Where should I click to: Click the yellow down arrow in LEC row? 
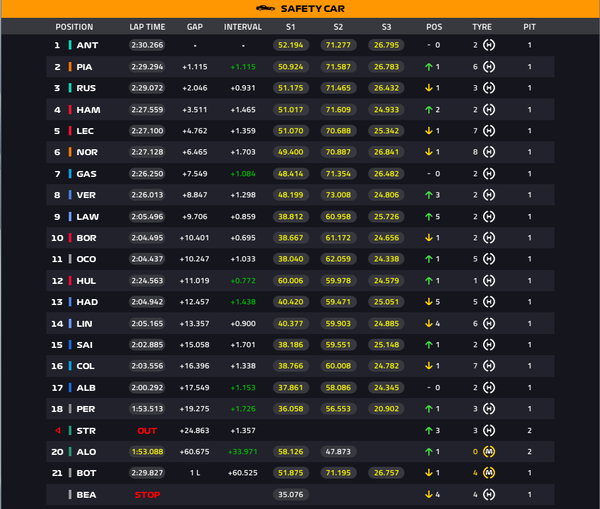429,131
